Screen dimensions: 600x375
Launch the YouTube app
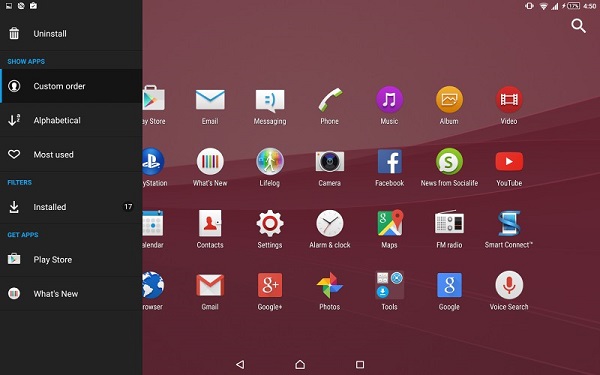pyautogui.click(x=509, y=168)
